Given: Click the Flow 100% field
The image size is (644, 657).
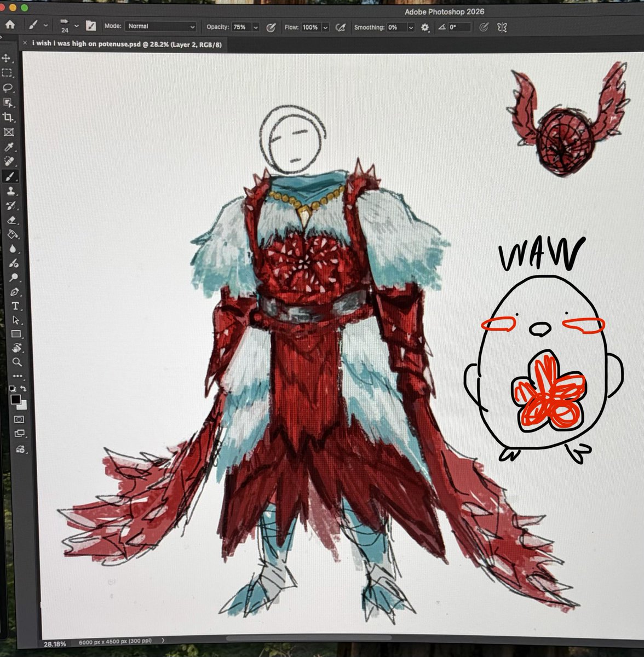Looking at the screenshot, I should tap(311, 27).
